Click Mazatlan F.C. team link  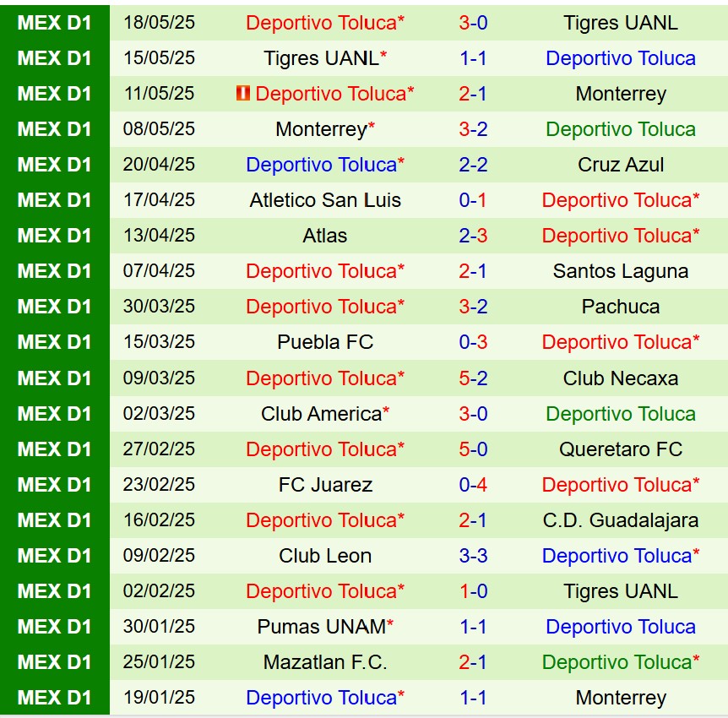[325, 662]
